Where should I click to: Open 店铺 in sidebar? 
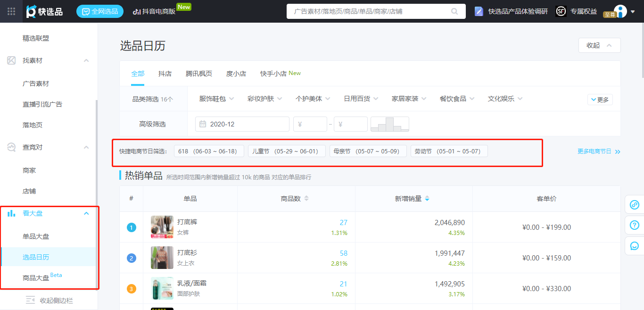click(x=29, y=191)
